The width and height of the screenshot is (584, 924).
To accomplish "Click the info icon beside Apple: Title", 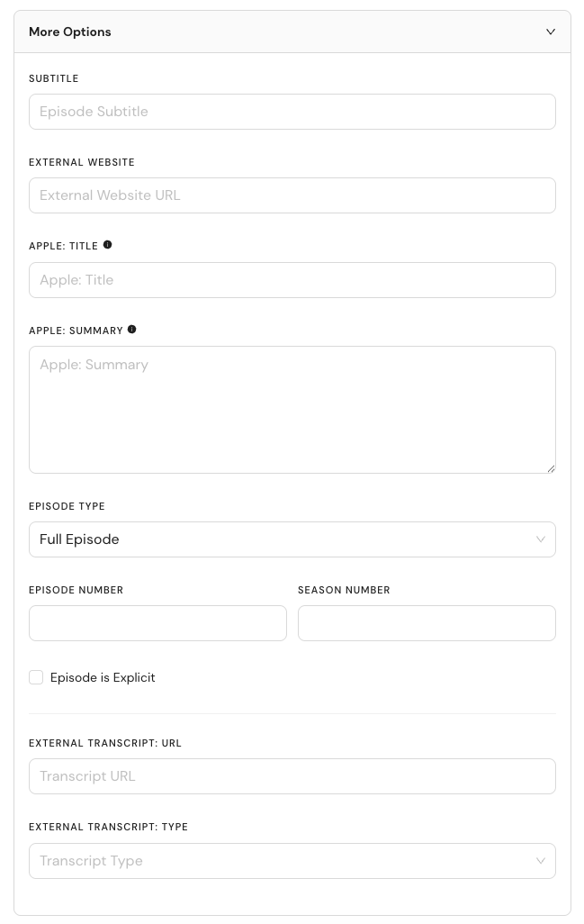I will [107, 245].
